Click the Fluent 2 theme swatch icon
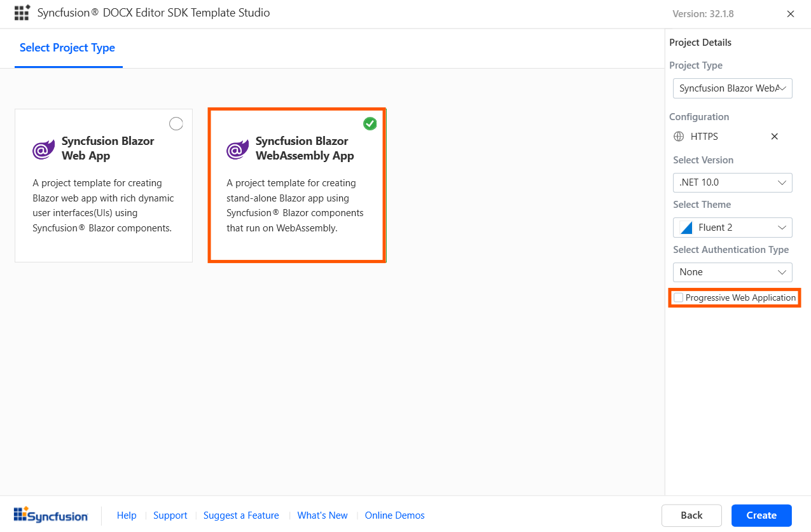The image size is (811, 532). click(x=686, y=228)
